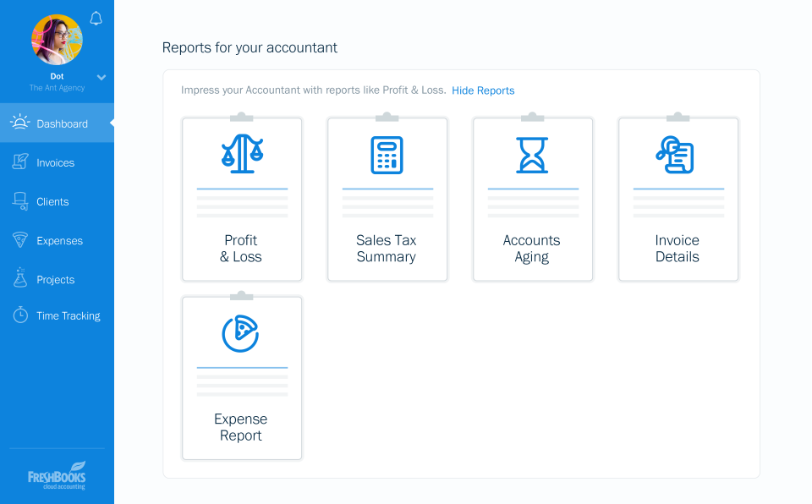Expand the account dropdown chevron near Dot
The height and width of the screenshot is (504, 812).
(x=101, y=77)
